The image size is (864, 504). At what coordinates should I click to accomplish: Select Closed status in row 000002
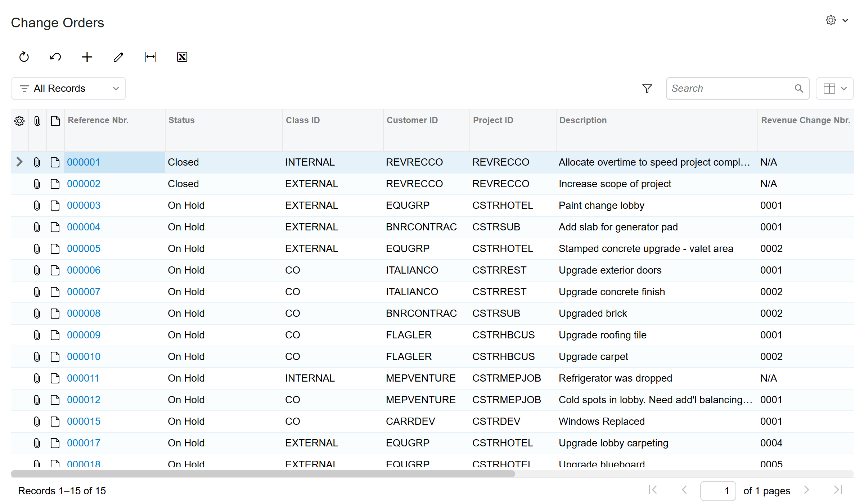click(x=224, y=184)
